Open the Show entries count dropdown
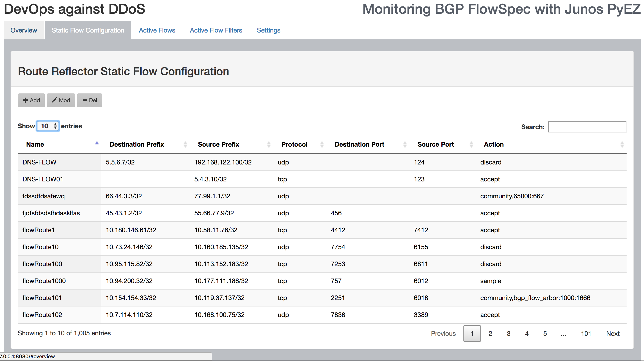644x361 pixels. pyautogui.click(x=48, y=126)
